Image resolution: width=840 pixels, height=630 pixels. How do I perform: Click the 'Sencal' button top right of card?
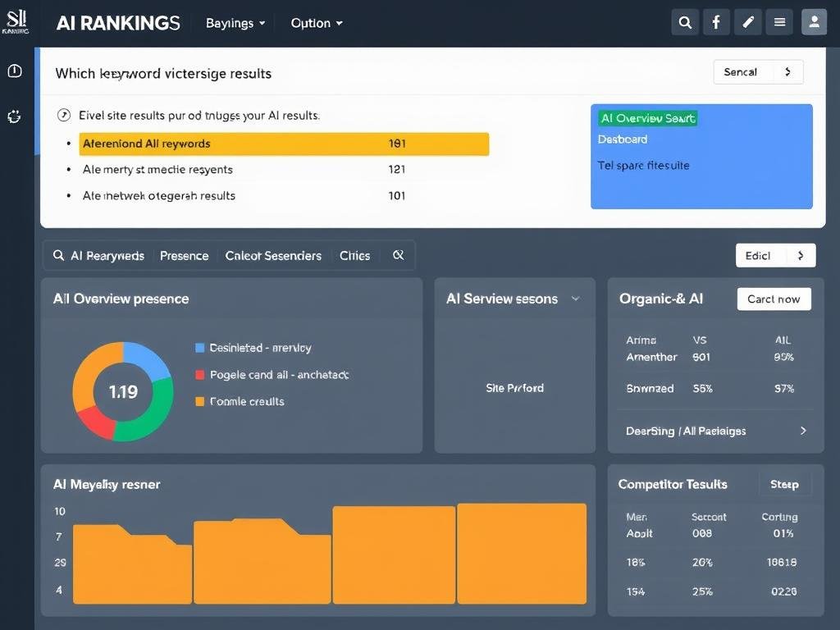click(x=756, y=72)
